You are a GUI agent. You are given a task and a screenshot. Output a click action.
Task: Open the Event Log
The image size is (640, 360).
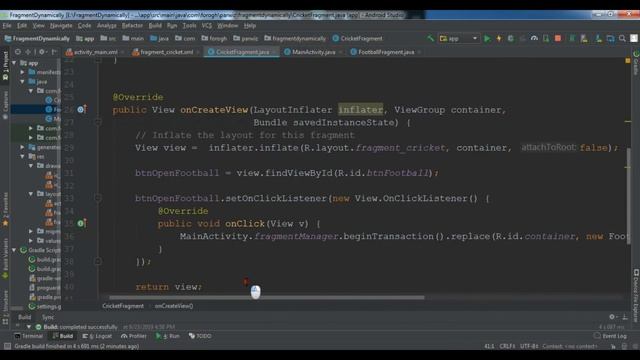point(610,336)
